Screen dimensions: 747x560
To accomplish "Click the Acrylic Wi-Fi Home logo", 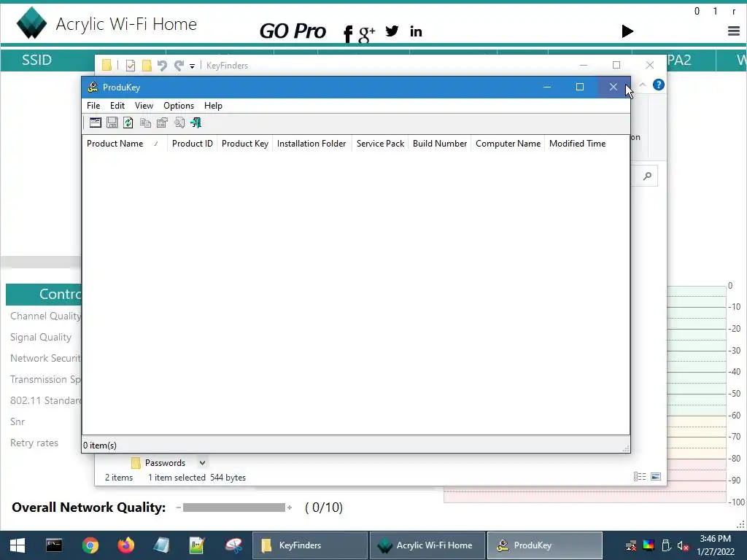I will pyautogui.click(x=31, y=23).
